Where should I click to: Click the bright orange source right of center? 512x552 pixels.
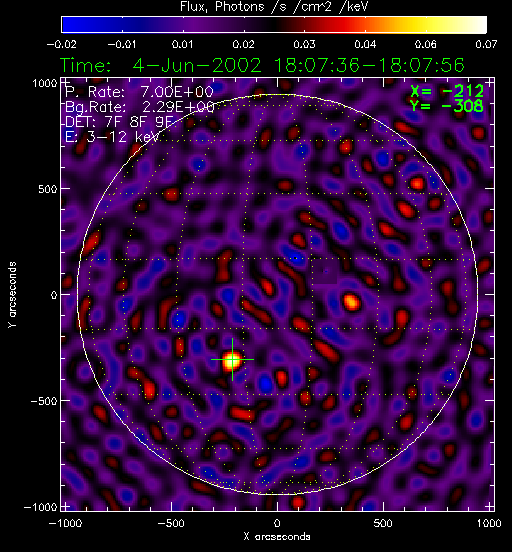click(351, 302)
